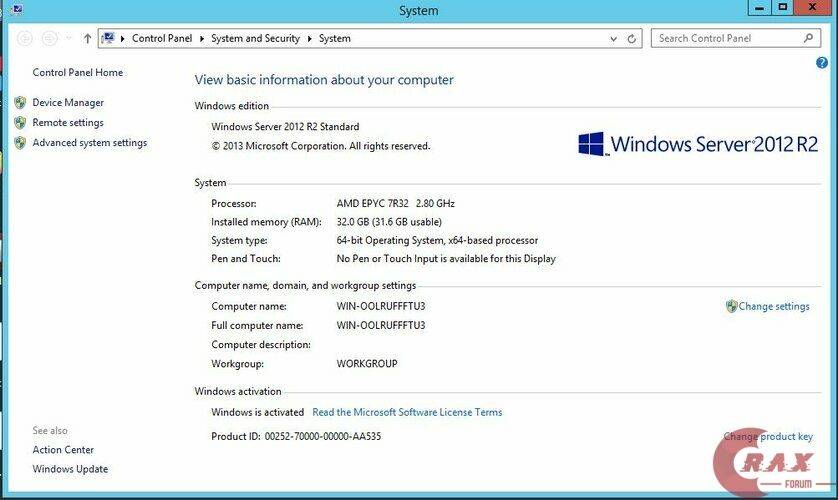The width and height of the screenshot is (838, 500).
Task: Click Change product key link
Action: pos(768,436)
